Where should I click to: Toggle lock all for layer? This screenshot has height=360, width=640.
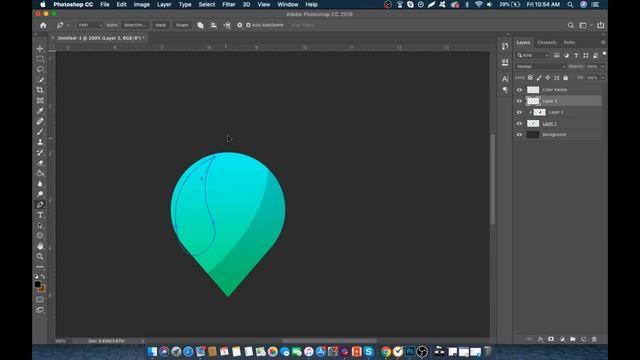point(566,78)
